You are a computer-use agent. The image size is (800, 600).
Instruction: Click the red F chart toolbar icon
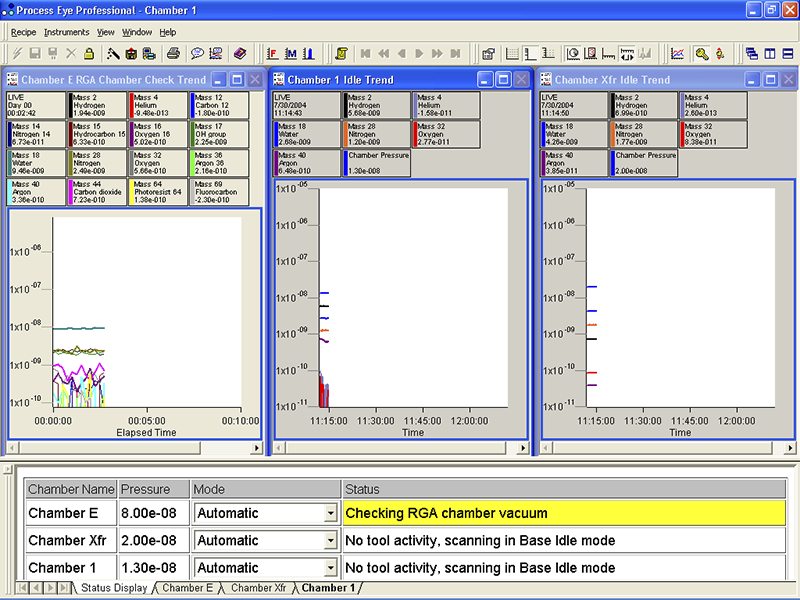(272, 53)
